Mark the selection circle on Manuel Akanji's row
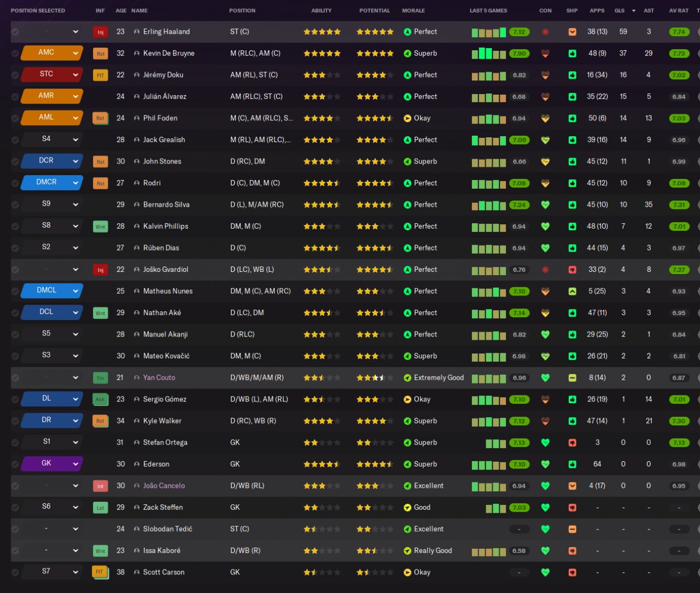This screenshot has width=700, height=593. [15, 334]
